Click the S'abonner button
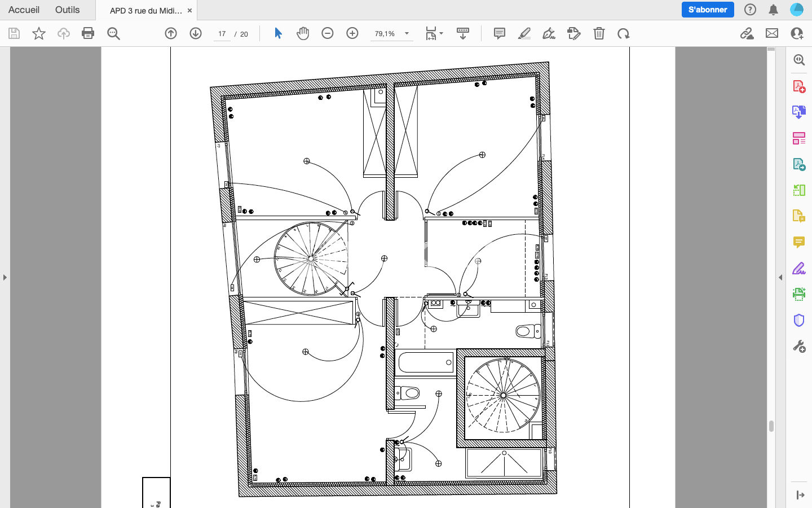The image size is (812, 508). [708, 10]
